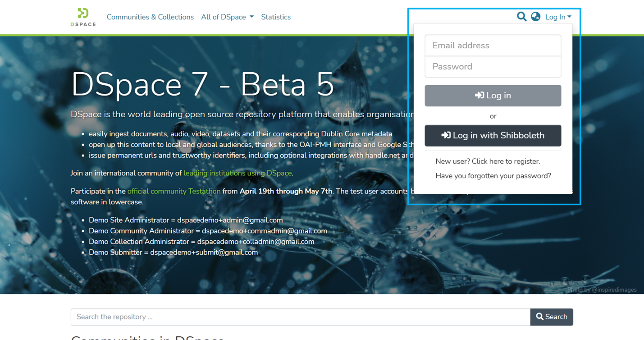
Task: Open the globe language selector icon
Action: tap(535, 16)
